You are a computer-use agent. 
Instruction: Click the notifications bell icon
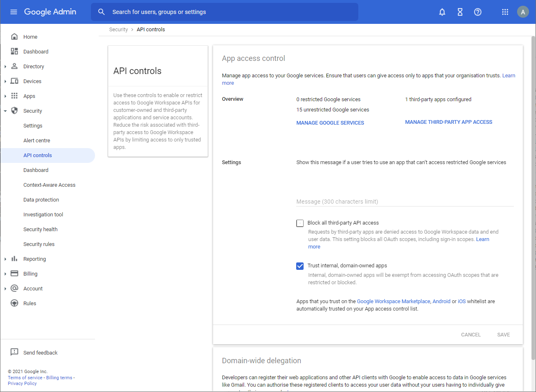442,12
